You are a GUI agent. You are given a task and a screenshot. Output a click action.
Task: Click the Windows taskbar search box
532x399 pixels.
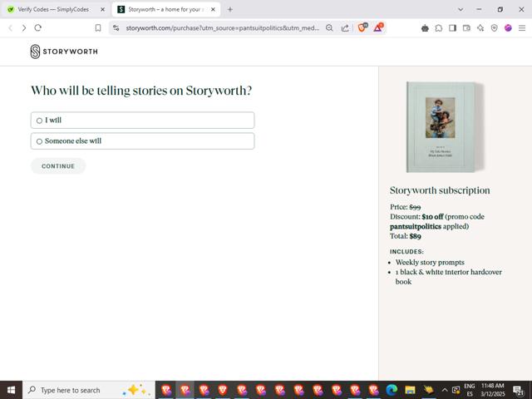tap(89, 390)
